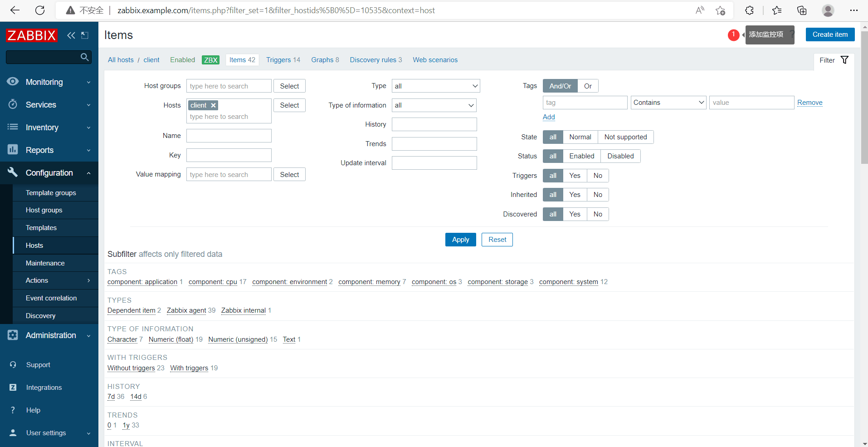Click the page vertical scrollbar
The image size is (868, 447).
[864, 98]
